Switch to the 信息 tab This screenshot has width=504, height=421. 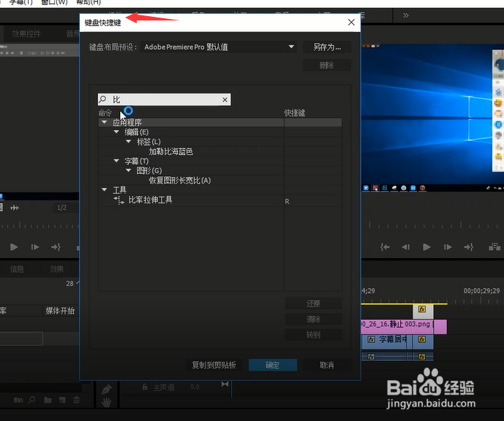17,269
